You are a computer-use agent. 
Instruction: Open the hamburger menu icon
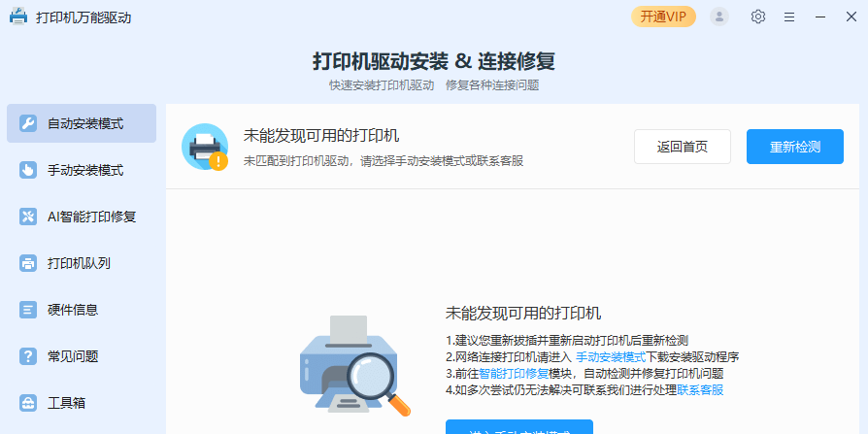coord(789,17)
